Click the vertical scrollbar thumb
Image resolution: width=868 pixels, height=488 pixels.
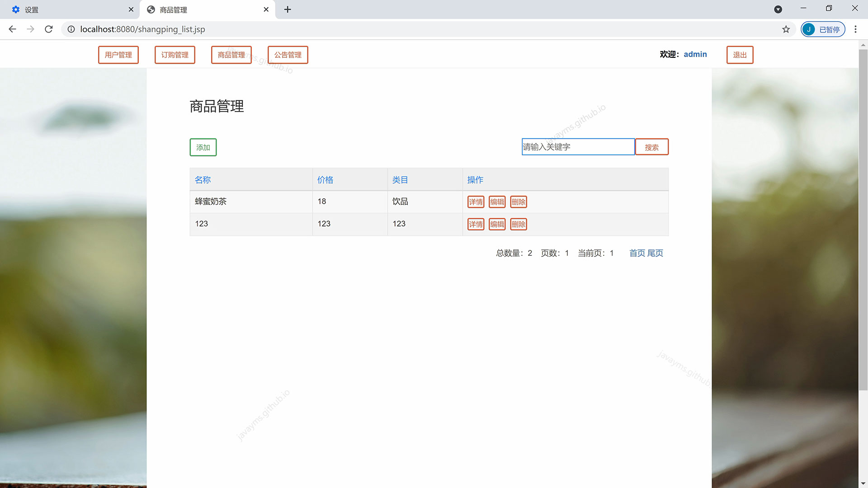(863, 219)
